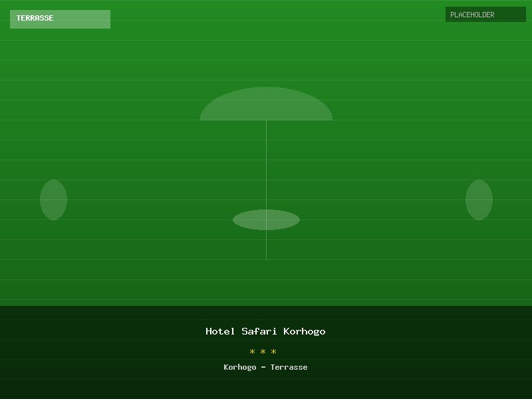Click the third yellow rating star

point(274,352)
